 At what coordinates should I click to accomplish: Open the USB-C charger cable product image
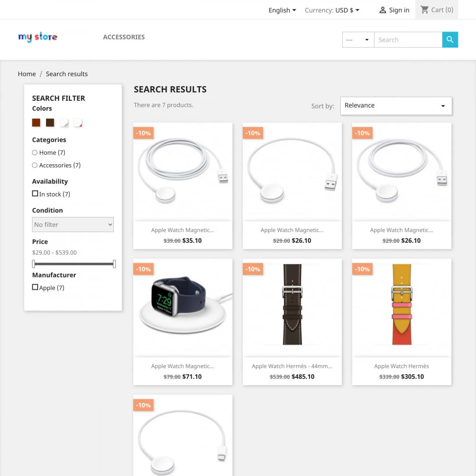click(x=183, y=436)
